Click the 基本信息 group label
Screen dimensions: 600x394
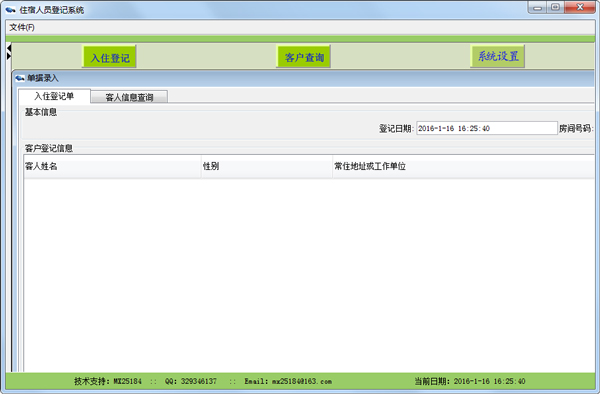[x=41, y=112]
